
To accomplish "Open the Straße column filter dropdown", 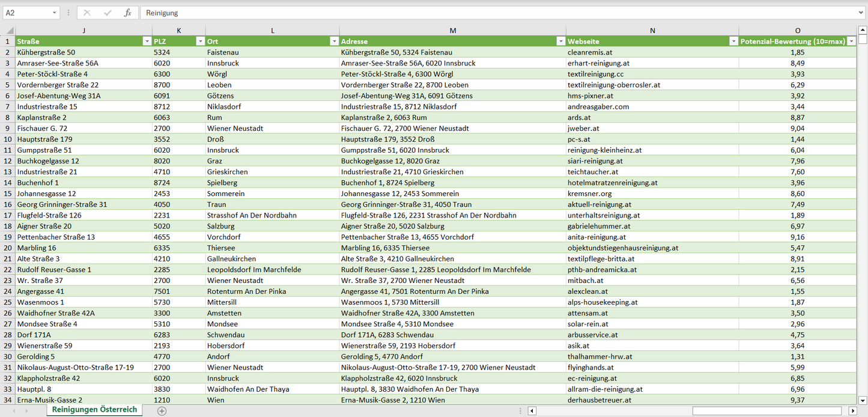I will [x=147, y=41].
